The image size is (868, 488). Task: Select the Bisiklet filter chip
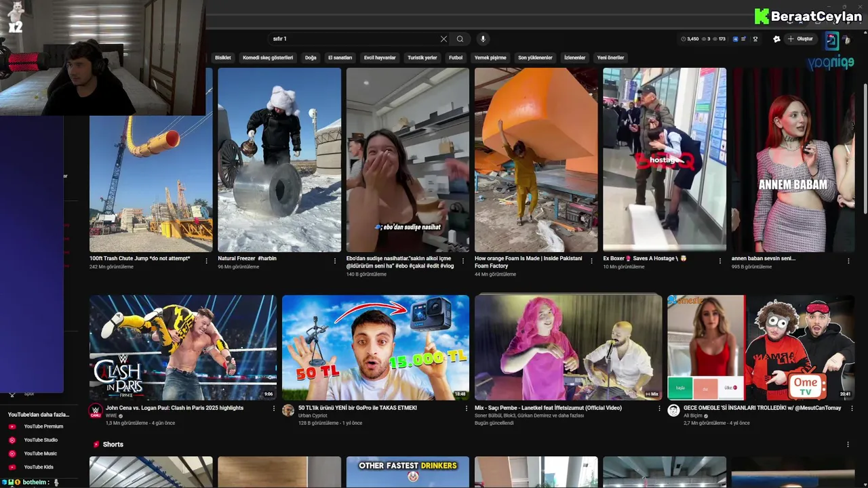pyautogui.click(x=223, y=58)
